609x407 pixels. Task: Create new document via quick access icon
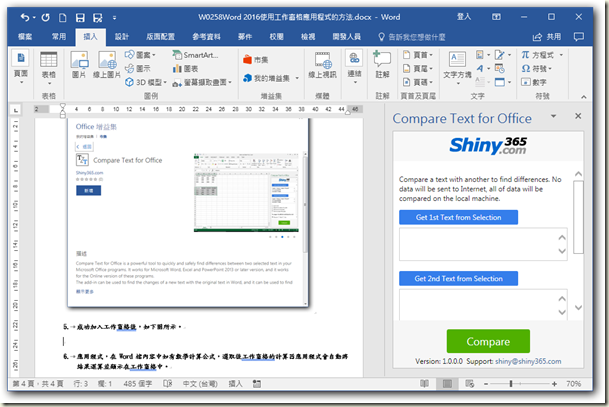click(63, 17)
